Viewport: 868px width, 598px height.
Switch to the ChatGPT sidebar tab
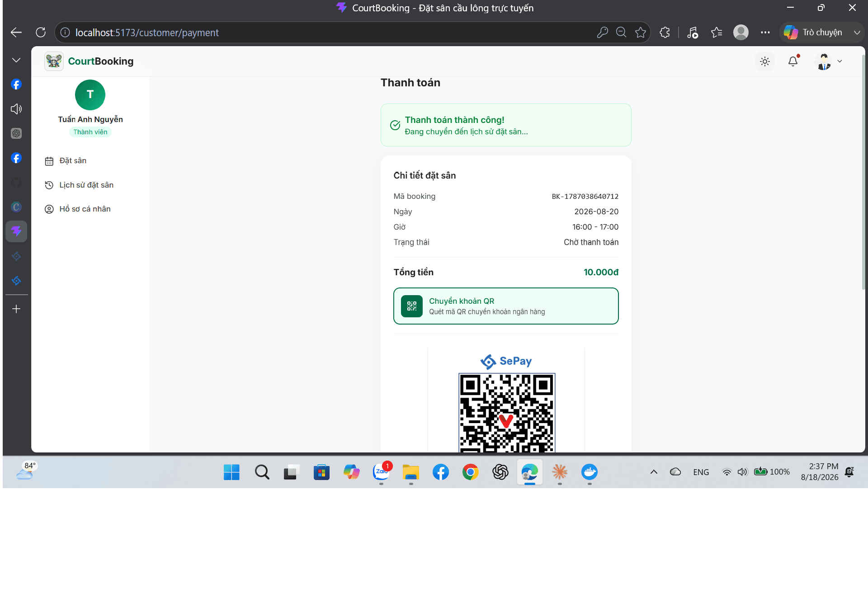tap(16, 133)
